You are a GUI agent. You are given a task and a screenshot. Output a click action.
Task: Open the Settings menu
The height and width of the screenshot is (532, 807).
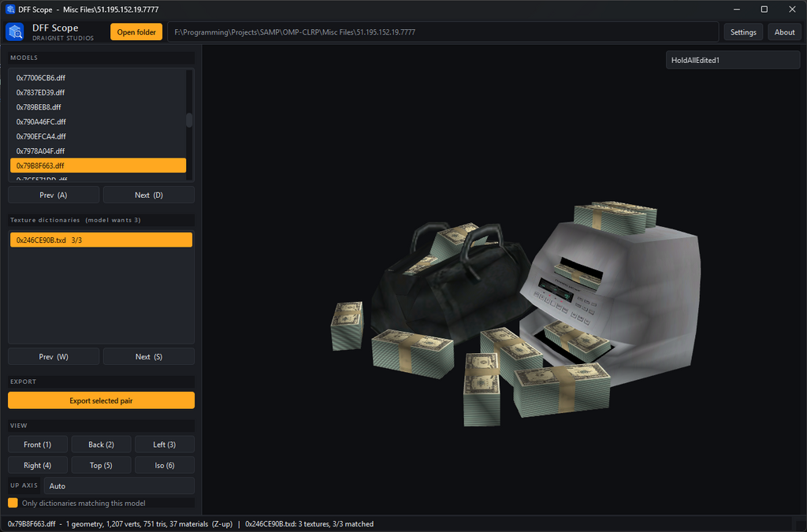743,32
